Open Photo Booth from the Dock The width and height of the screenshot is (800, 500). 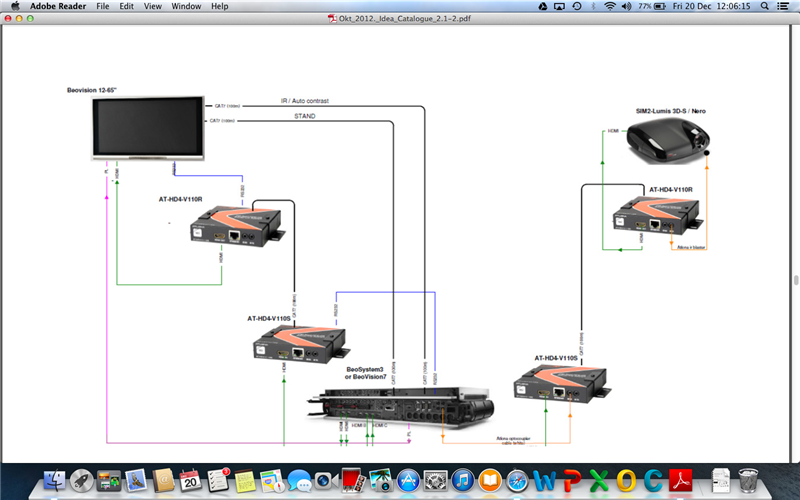point(354,481)
